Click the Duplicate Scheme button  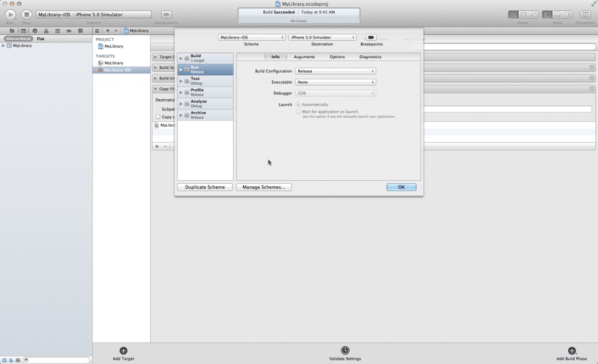click(x=205, y=187)
